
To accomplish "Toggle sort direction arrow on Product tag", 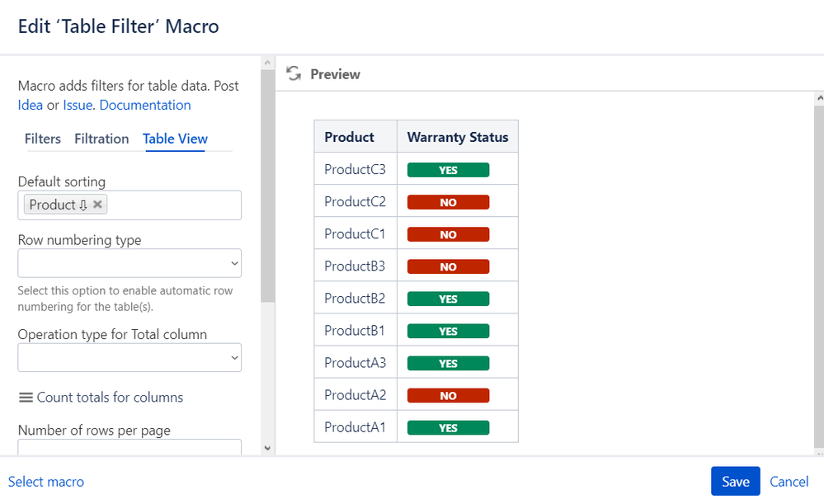I will pyautogui.click(x=82, y=205).
